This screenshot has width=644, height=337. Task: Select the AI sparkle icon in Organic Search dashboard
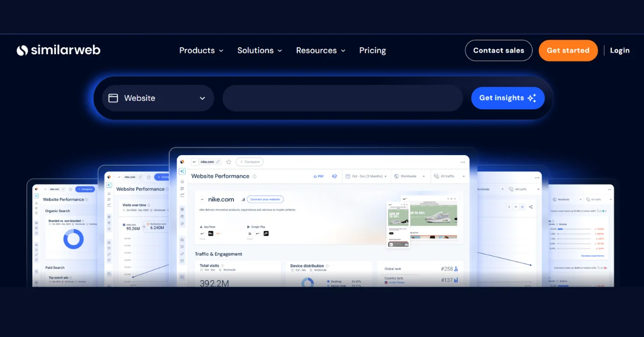pos(36,196)
